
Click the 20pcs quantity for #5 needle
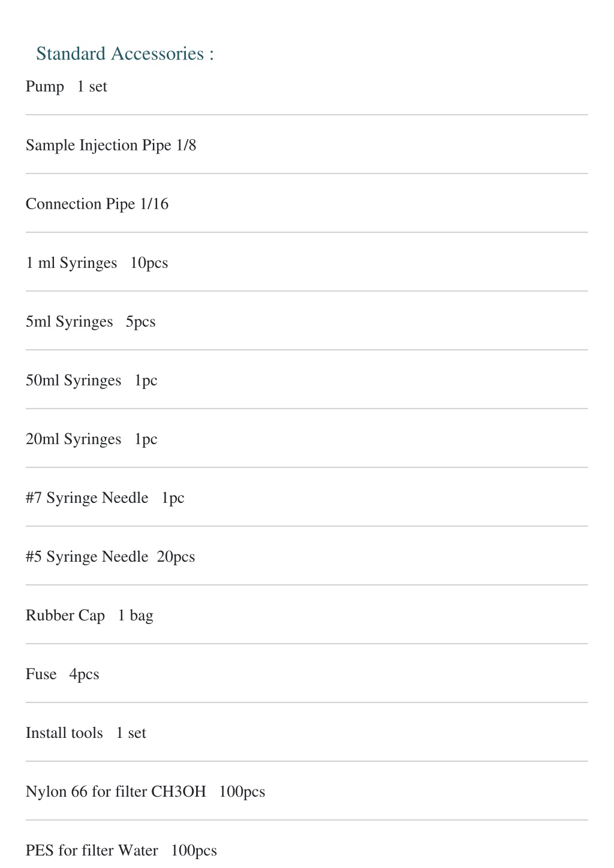(176, 557)
